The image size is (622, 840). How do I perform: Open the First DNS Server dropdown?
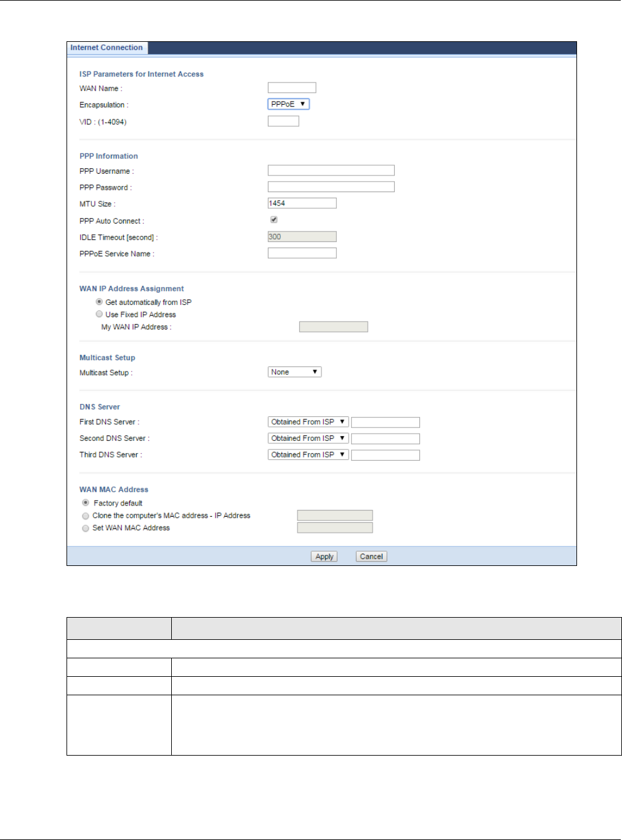click(x=309, y=422)
